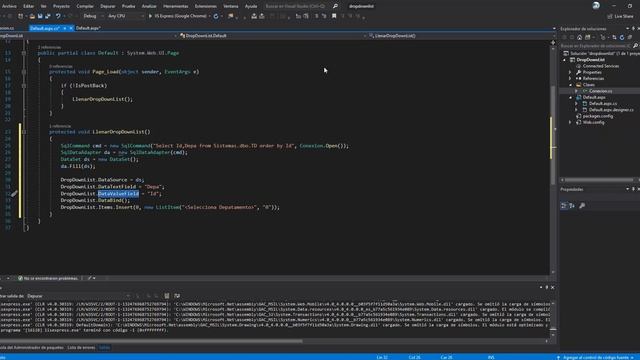This screenshot has width=640, height=360.
Task: Click the Solution Explorer horizontal scrollbar
Action: [x=599, y=180]
